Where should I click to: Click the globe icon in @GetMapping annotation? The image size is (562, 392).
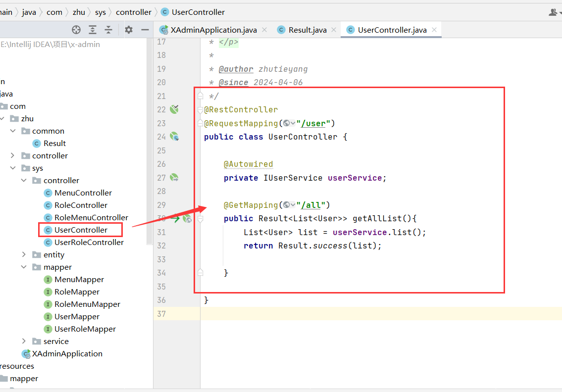pos(286,205)
